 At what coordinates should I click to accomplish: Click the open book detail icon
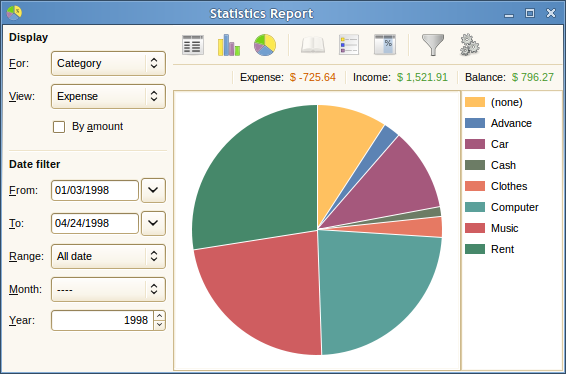tap(313, 45)
